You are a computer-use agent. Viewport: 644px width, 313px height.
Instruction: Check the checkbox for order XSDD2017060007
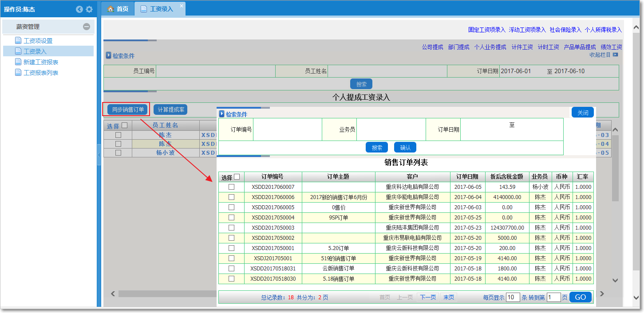[x=231, y=187]
